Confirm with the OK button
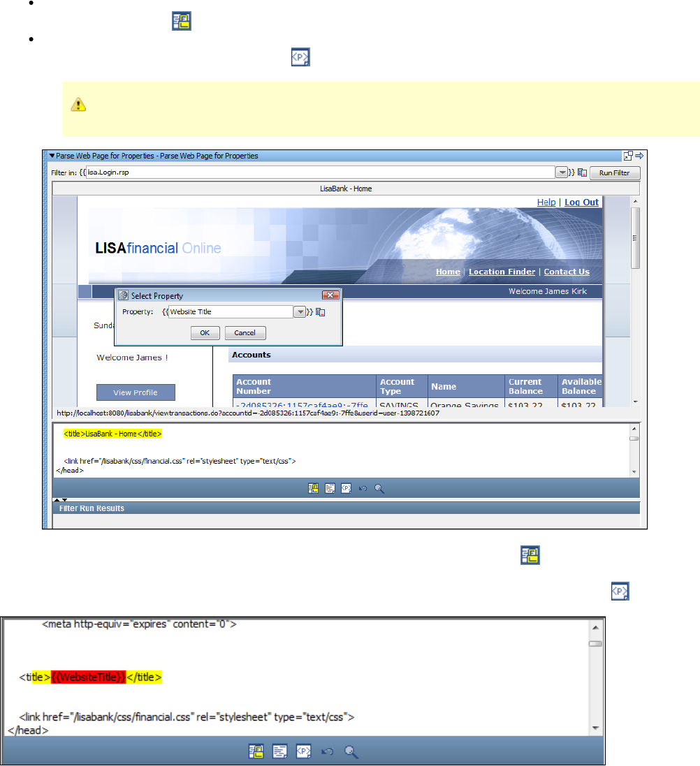700x766 pixels. tap(205, 332)
